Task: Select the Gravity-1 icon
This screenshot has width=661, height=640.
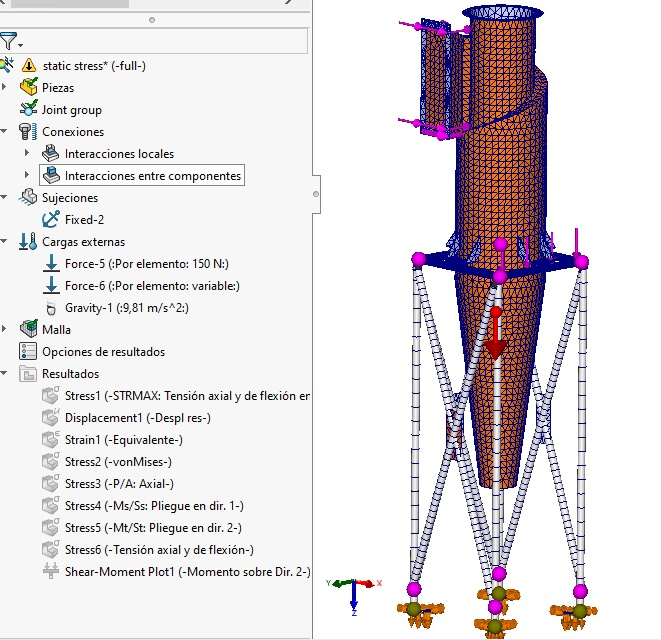Action: (x=51, y=308)
